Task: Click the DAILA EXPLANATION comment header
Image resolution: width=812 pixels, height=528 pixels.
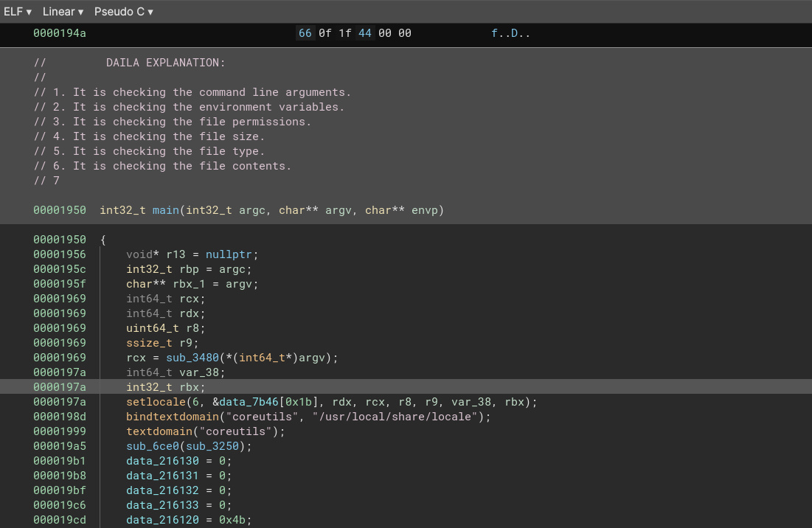Action: click(x=165, y=63)
